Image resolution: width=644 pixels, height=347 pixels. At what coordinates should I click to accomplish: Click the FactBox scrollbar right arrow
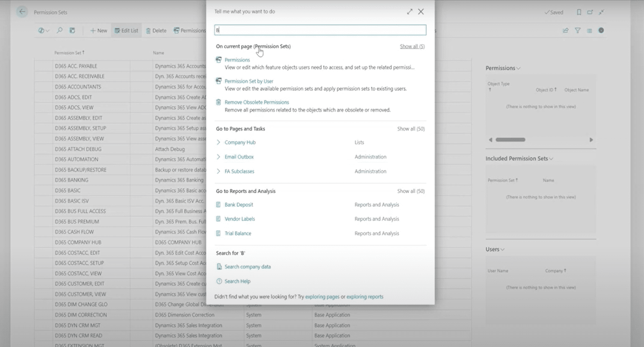(x=591, y=140)
